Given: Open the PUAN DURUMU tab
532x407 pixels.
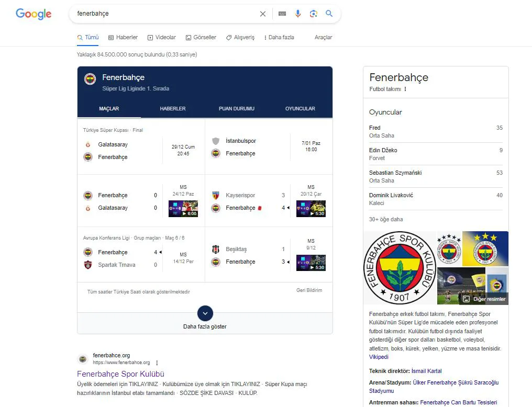Looking at the screenshot, I should (237, 108).
